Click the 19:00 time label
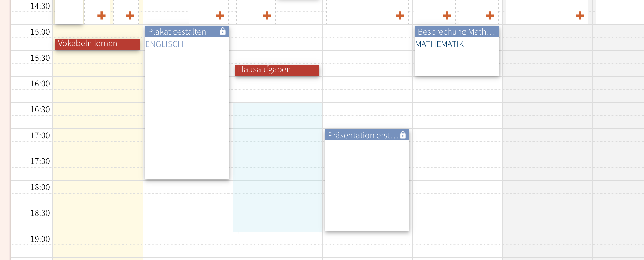 pos(40,239)
